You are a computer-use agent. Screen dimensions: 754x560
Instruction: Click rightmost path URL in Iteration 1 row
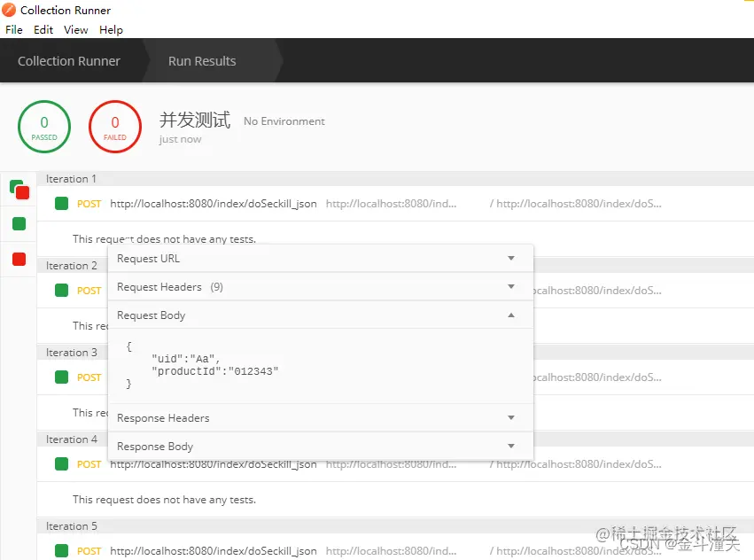tap(576, 204)
